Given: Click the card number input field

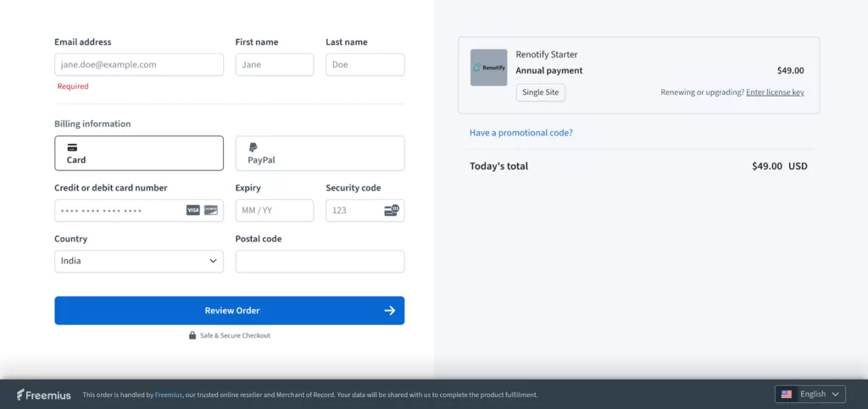Looking at the screenshot, I should 119,210.
